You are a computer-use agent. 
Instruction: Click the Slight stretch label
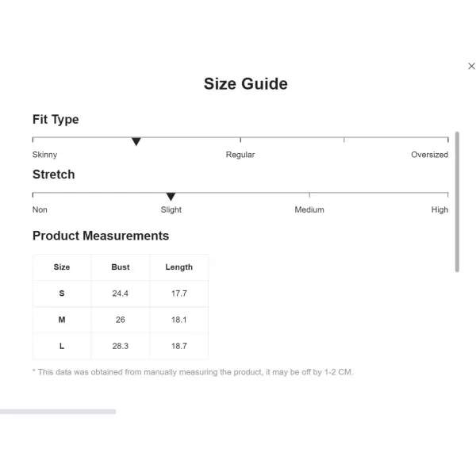click(171, 209)
